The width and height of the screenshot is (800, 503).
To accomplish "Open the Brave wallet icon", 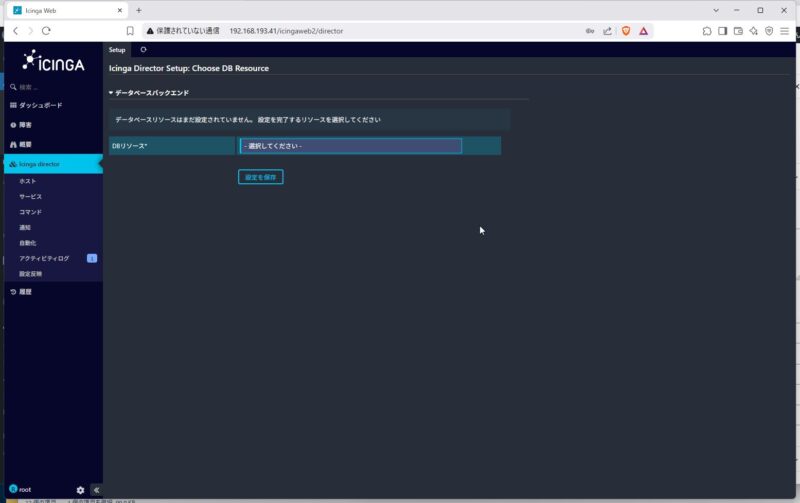I will tap(738, 31).
